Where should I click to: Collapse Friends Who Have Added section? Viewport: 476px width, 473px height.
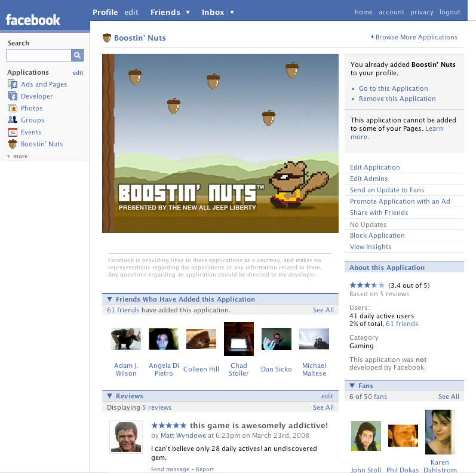pos(109,299)
